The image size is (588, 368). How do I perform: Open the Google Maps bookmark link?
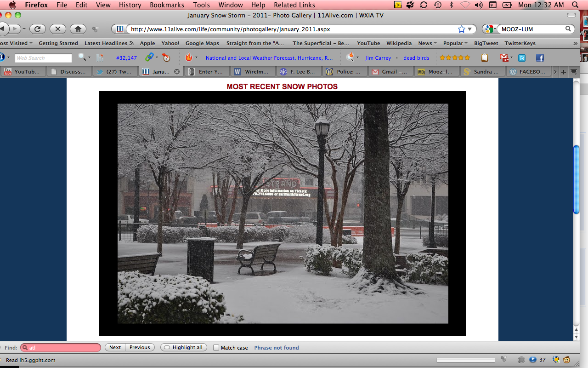(202, 43)
